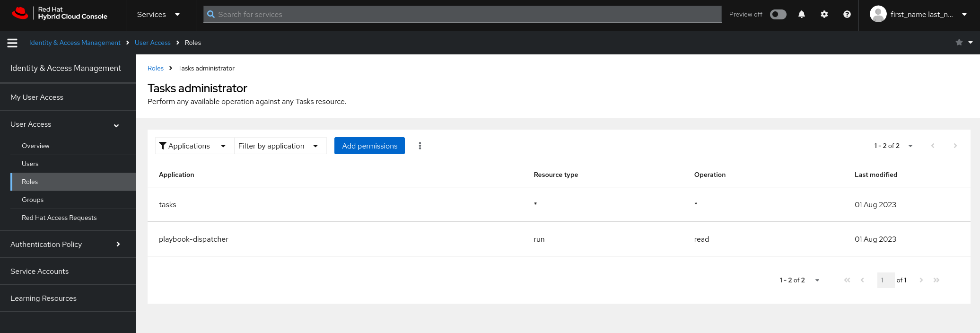
Task: Open the Groups page in the sidebar
Action: 33,200
